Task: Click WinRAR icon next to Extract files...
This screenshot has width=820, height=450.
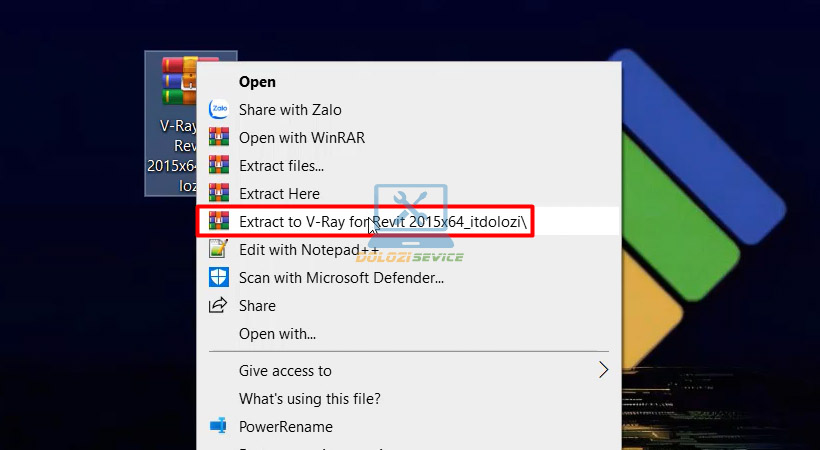Action: click(x=219, y=165)
